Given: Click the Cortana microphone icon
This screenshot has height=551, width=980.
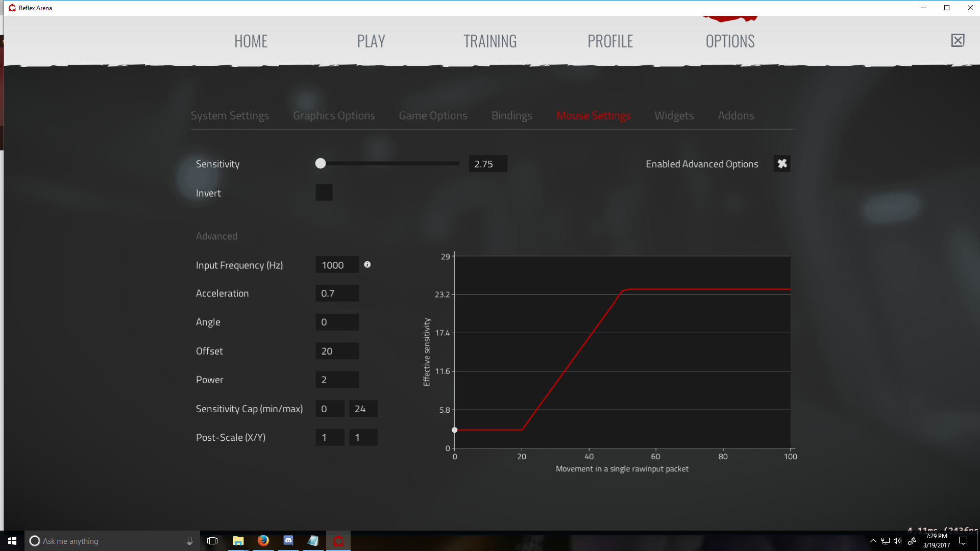Looking at the screenshot, I should click(189, 541).
